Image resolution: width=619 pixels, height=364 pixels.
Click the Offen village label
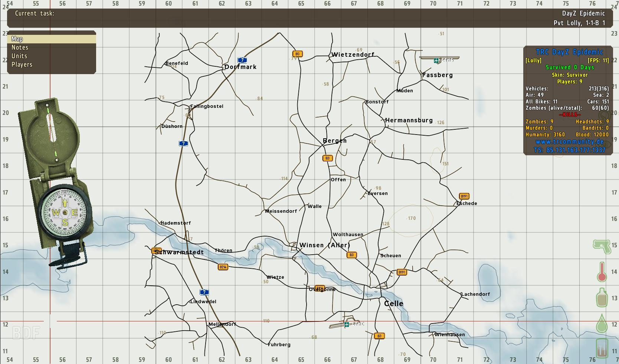[x=338, y=180]
